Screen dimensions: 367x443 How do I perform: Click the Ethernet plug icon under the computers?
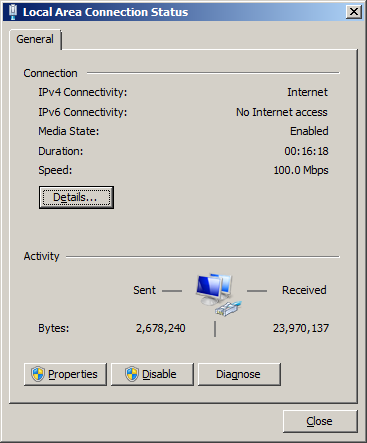tap(228, 308)
